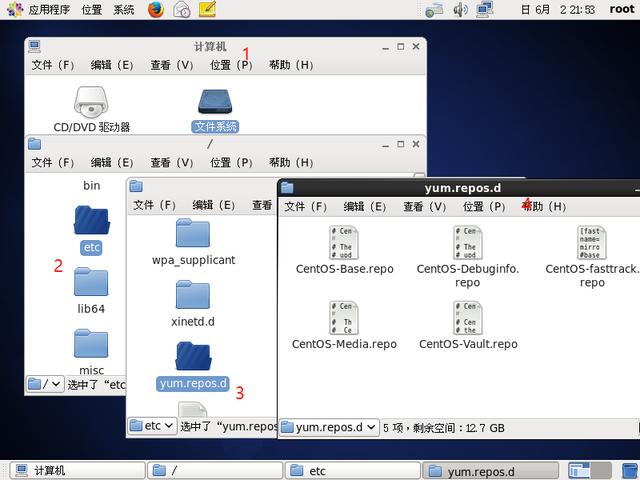Minimize the / file browser window

click(385, 145)
